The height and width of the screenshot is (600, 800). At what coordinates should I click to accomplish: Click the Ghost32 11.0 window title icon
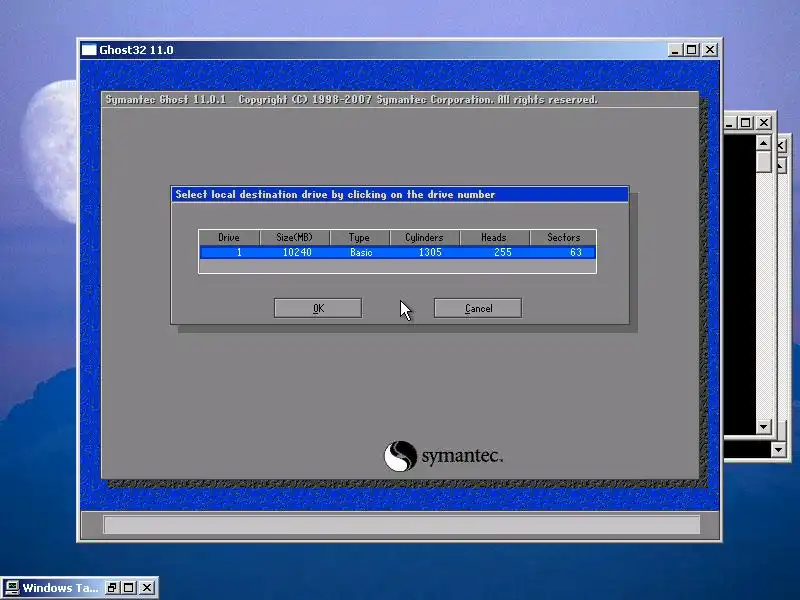click(x=89, y=49)
